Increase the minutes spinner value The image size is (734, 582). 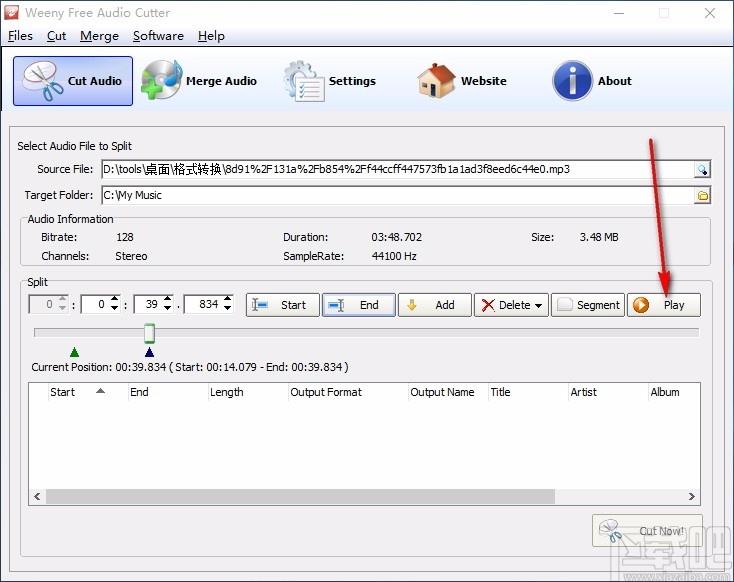115,300
